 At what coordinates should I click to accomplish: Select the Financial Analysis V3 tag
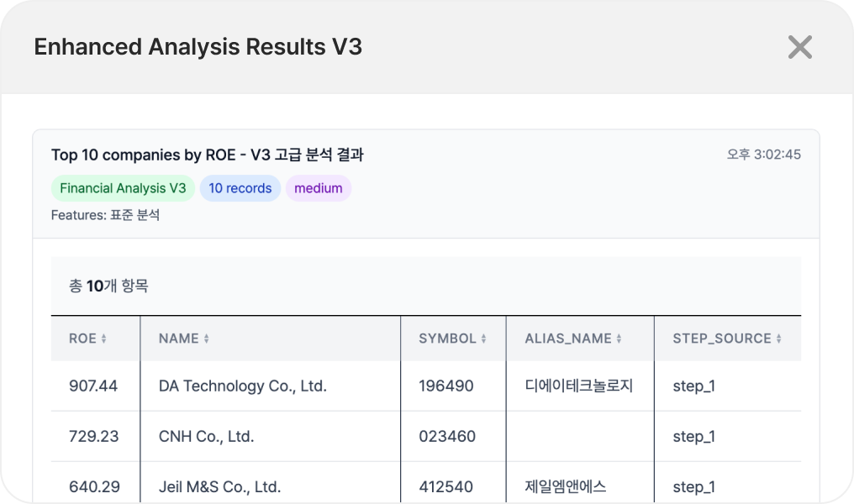[x=123, y=188]
